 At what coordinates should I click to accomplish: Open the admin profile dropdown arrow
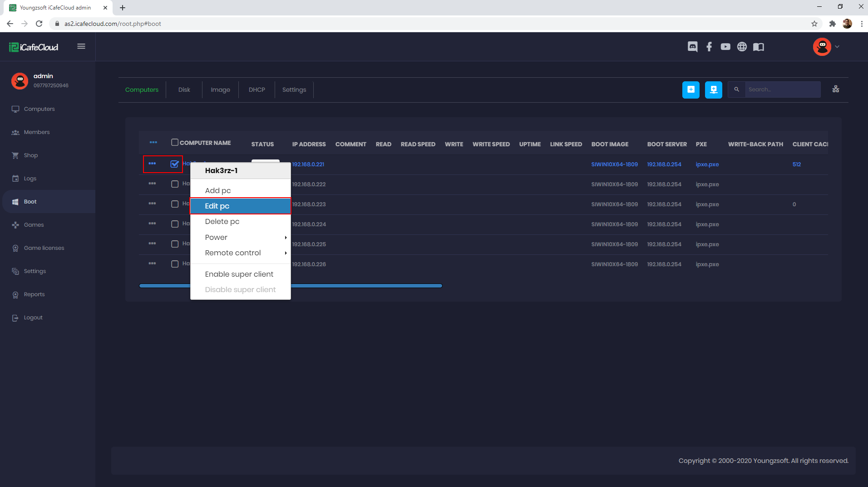(838, 46)
